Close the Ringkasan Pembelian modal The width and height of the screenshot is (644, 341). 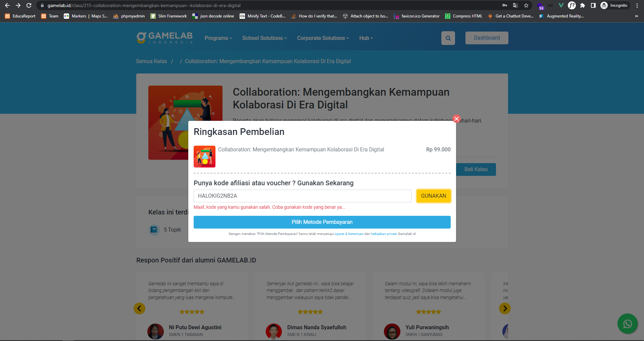tap(456, 119)
